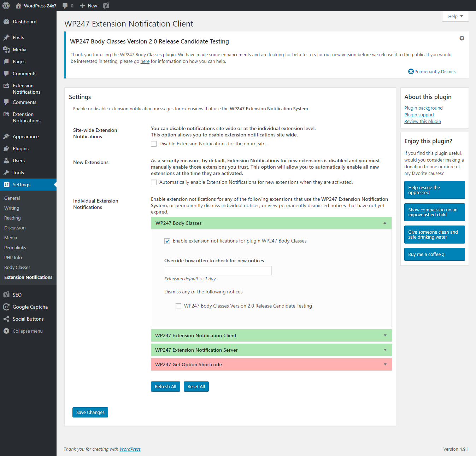Follow the Review this plugin link
This screenshot has width=476, height=456.
click(x=423, y=122)
